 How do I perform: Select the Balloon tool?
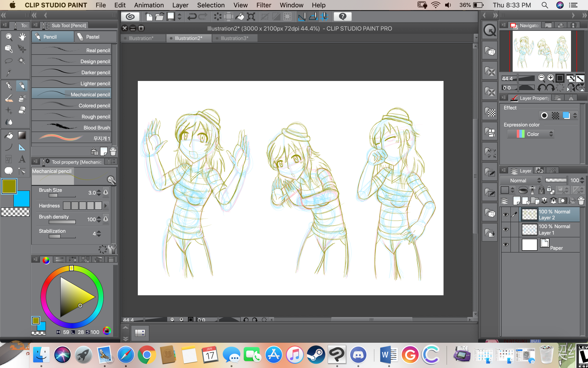click(9, 171)
